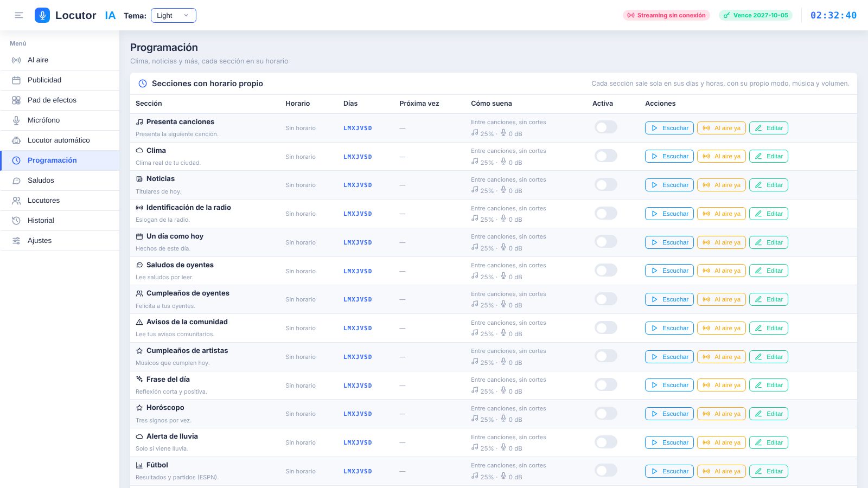This screenshot has width=868, height=488.
Task: Open Pad de efectos from sidebar
Action: [x=60, y=100]
